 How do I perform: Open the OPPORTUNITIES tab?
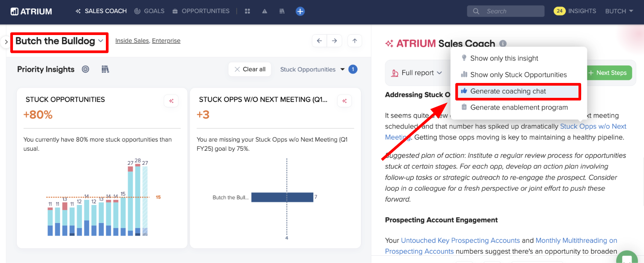tap(201, 11)
